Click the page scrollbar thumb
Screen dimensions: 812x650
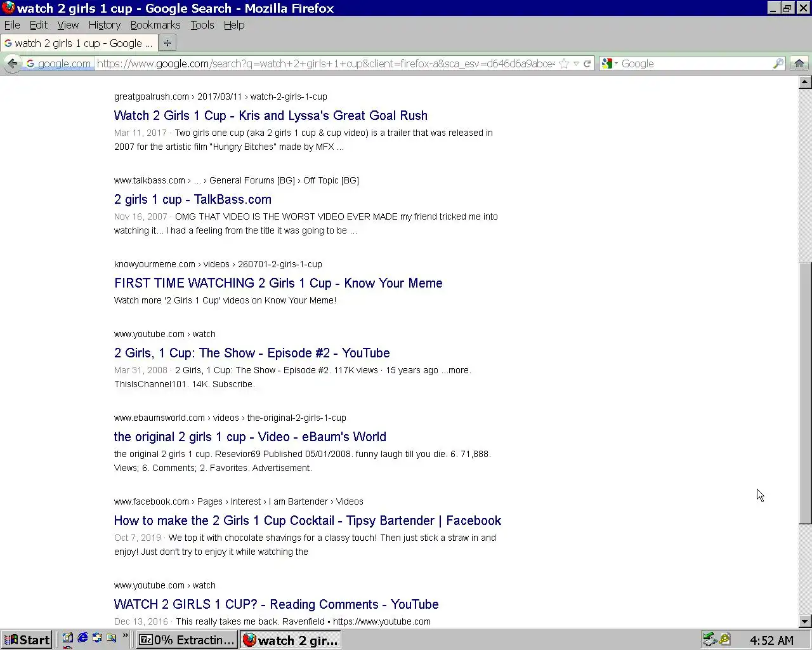click(805, 393)
